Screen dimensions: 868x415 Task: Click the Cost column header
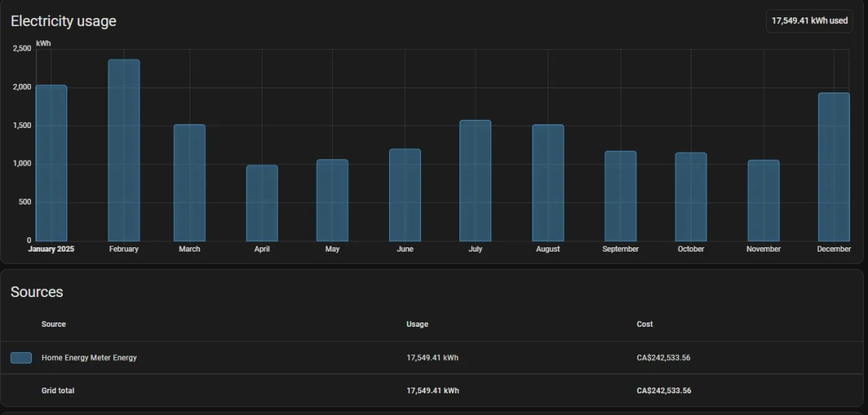point(644,324)
